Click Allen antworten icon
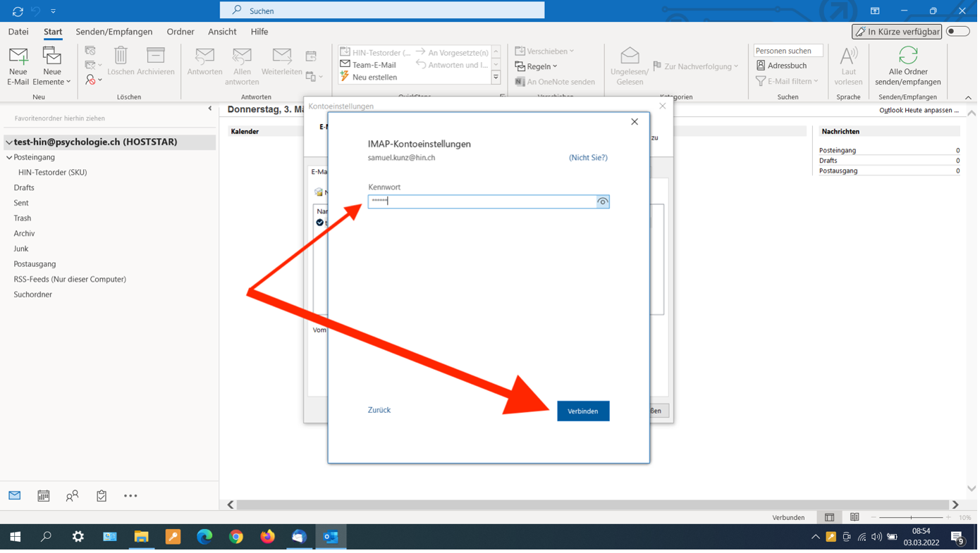The image size is (980, 553). tap(242, 56)
